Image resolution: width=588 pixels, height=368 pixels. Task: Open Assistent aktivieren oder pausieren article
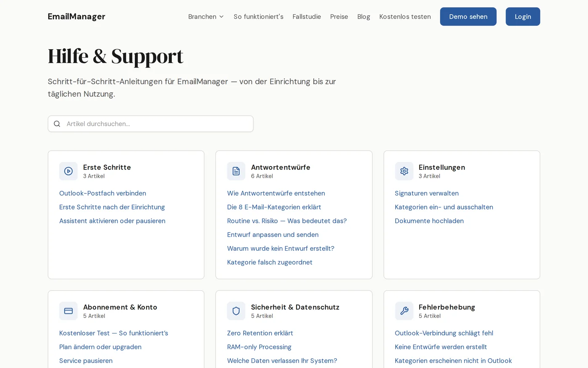(112, 221)
